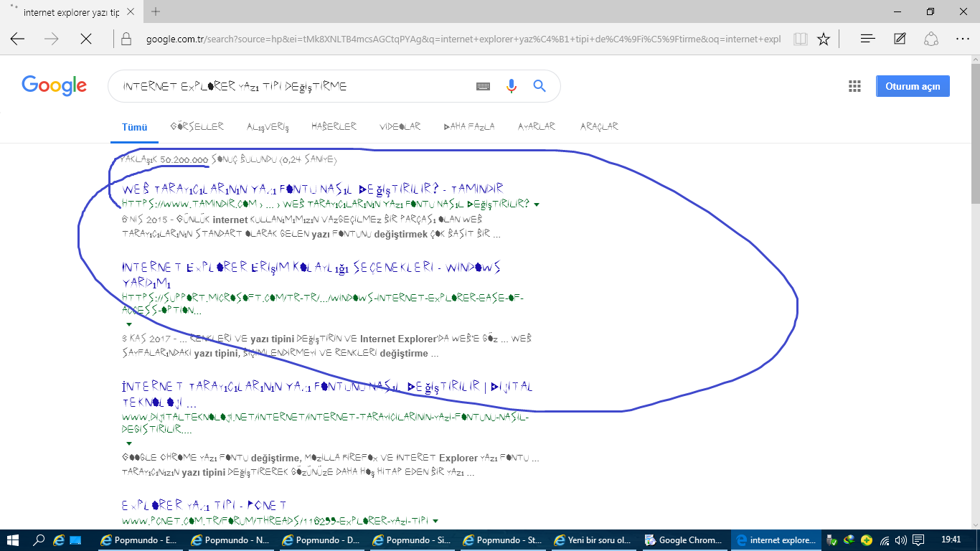Switch to the 'Popmundo - N...' taskbar window
Viewport: 980px width, 551px height.
(x=231, y=540)
